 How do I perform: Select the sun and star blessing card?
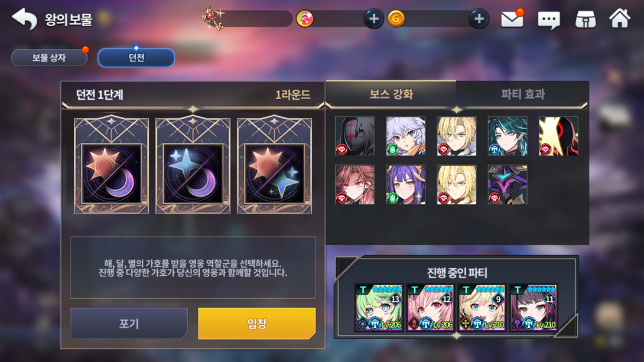pos(274,165)
